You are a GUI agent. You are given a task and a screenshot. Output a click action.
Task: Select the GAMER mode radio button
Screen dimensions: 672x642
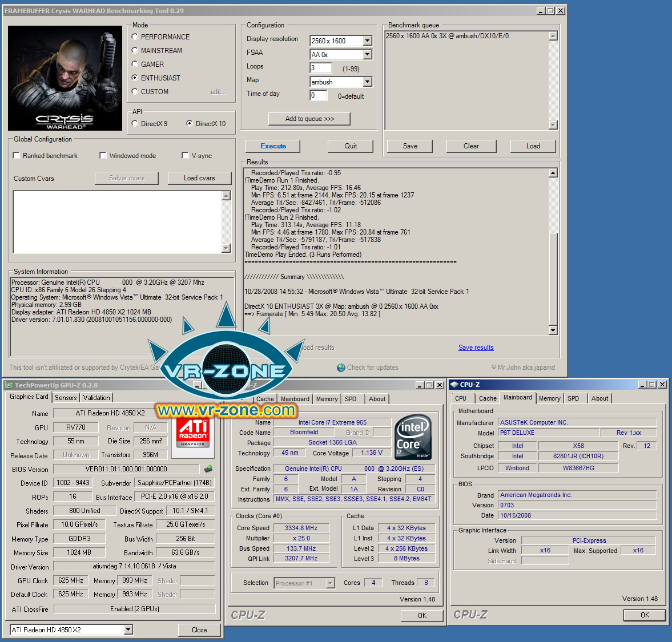coord(135,64)
